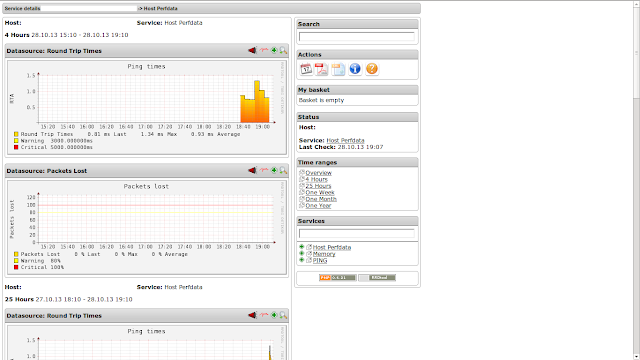
Task: Add 4 Hours Round Trip Times graph to basket
Action: 274,50
